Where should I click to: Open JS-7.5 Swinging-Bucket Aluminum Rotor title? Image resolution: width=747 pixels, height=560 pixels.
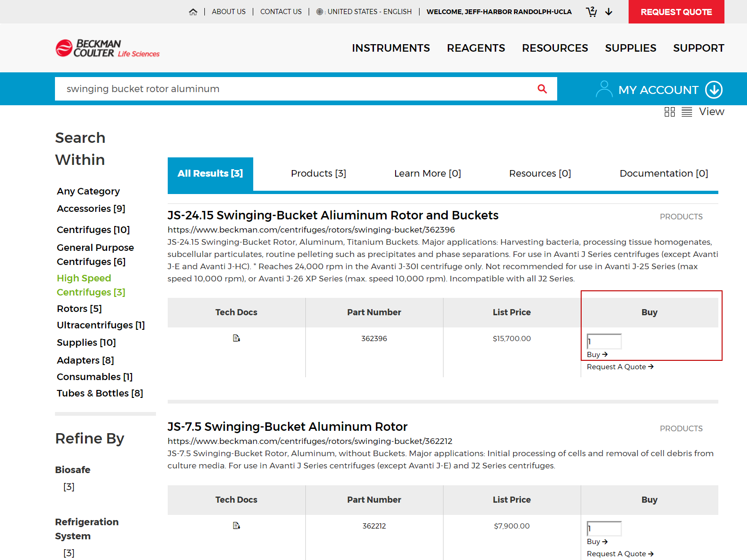pos(288,427)
